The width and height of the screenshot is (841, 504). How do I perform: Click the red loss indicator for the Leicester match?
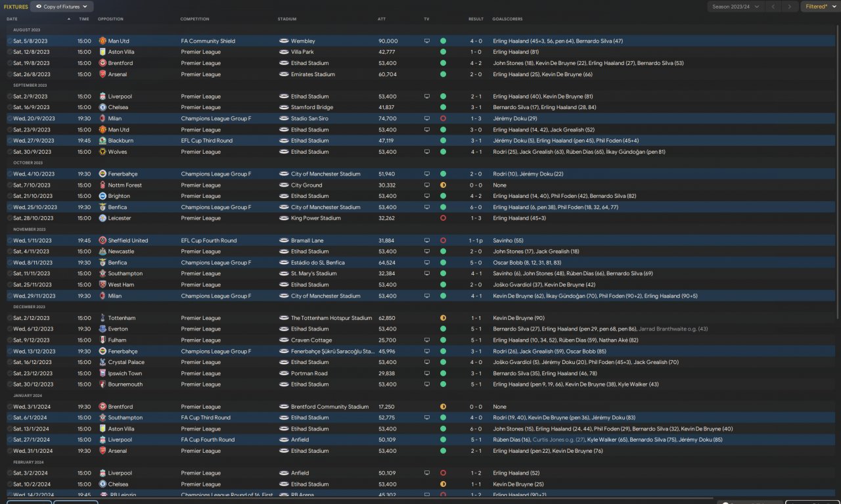(x=443, y=218)
